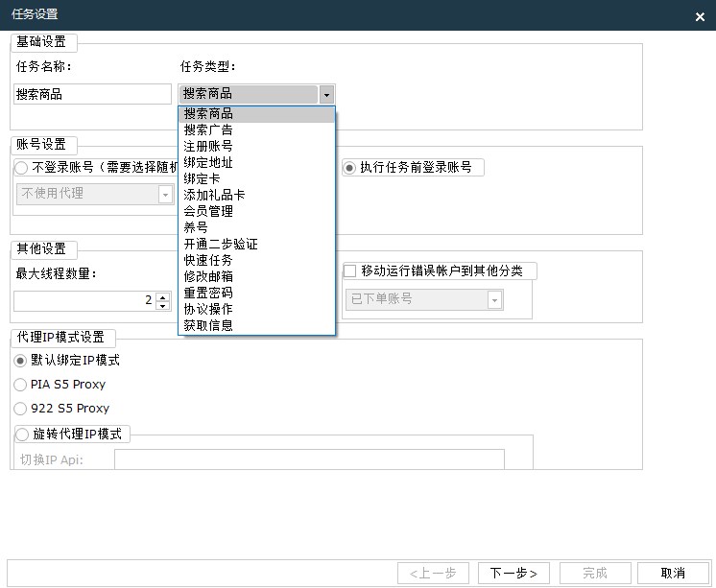This screenshot has height=588, width=716.
Task: Pick 重置密码 from the list
Action: coord(256,293)
